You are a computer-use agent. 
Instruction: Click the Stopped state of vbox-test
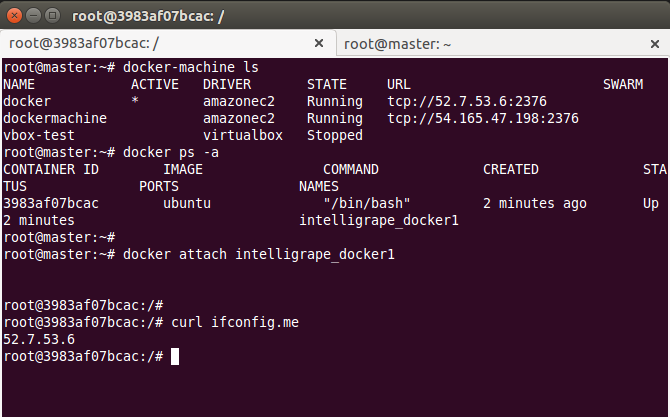tap(335, 135)
